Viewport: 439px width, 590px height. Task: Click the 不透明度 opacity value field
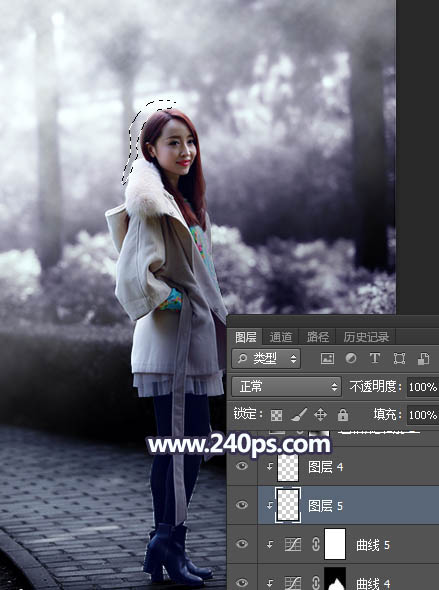pos(423,387)
